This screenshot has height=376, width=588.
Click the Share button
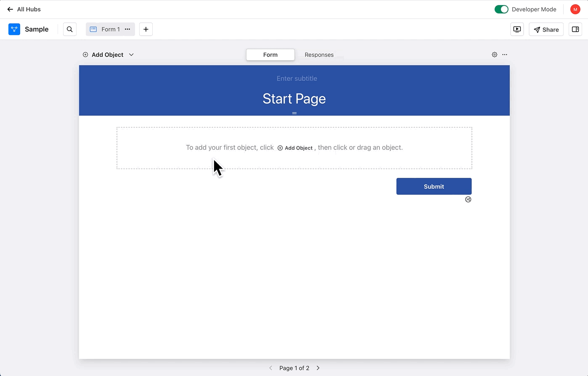point(546,29)
